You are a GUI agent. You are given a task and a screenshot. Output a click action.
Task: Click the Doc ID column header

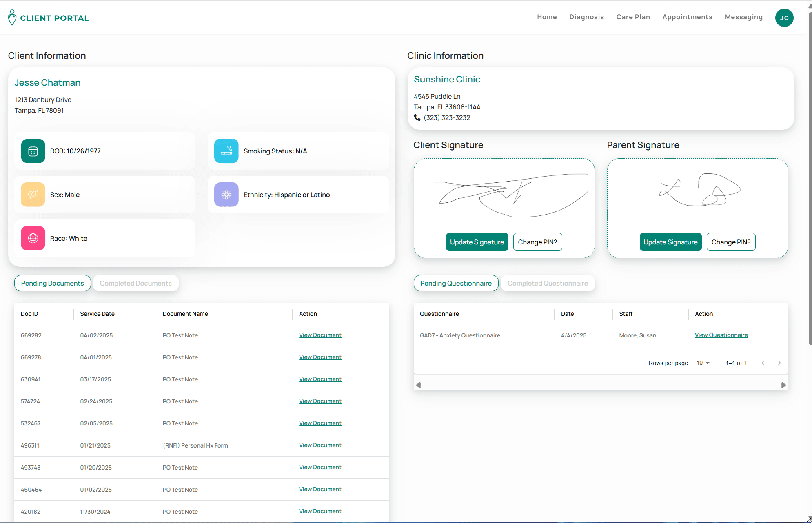click(x=29, y=314)
